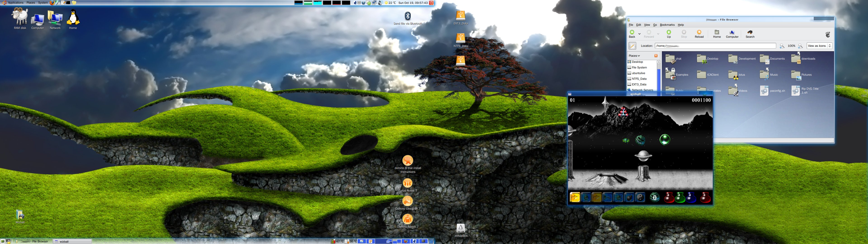Start a Search with the binoculars icon
Image resolution: width=868 pixels, height=244 pixels.
(750, 34)
